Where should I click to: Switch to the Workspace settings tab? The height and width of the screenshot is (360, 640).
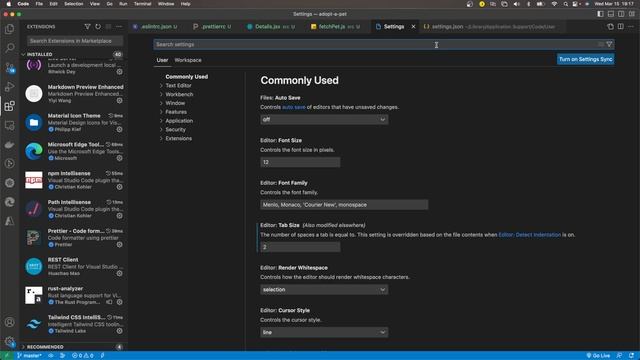coord(188,60)
